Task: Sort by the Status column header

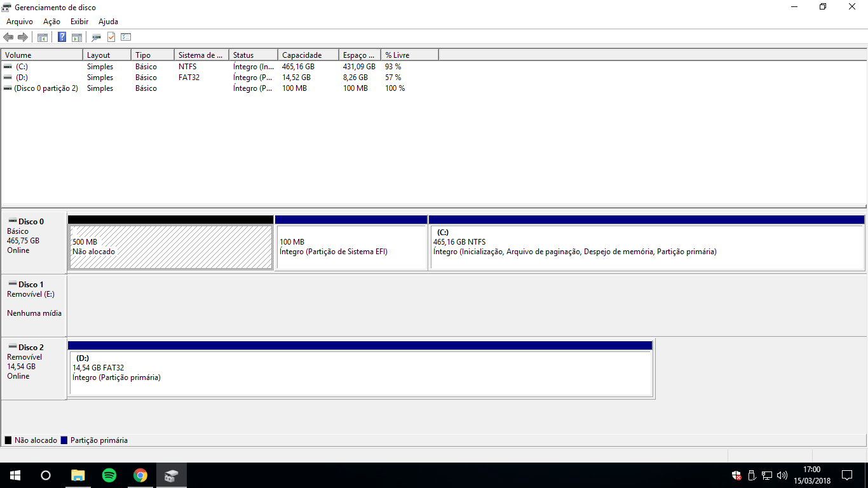Action: pos(254,55)
